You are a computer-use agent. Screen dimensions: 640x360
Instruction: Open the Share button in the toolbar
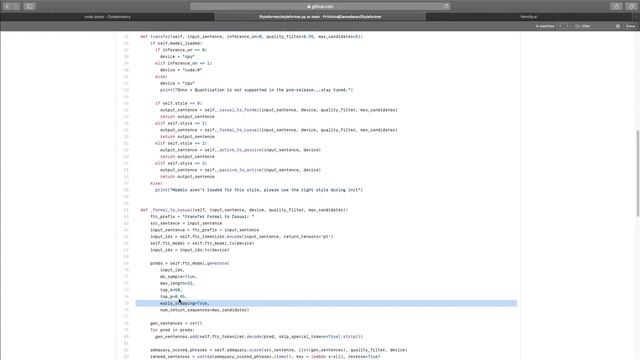[616, 6]
